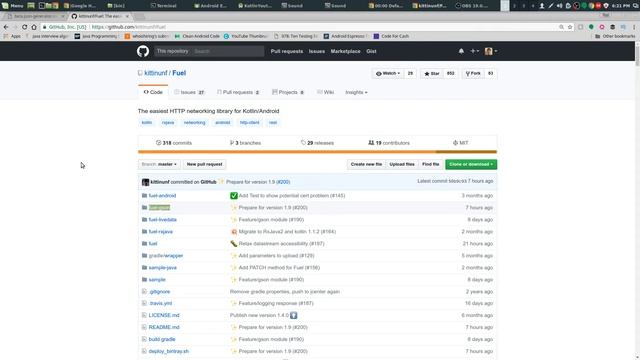
Task: Switch to the Code tab
Action: click(x=153, y=92)
